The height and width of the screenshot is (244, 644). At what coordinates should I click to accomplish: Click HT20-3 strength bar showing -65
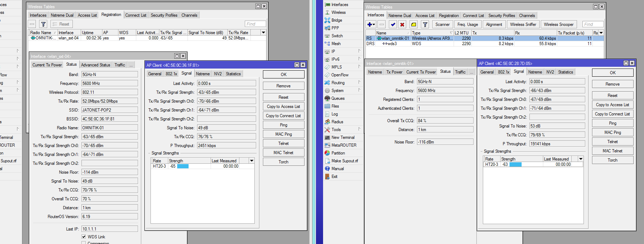coord(183,166)
